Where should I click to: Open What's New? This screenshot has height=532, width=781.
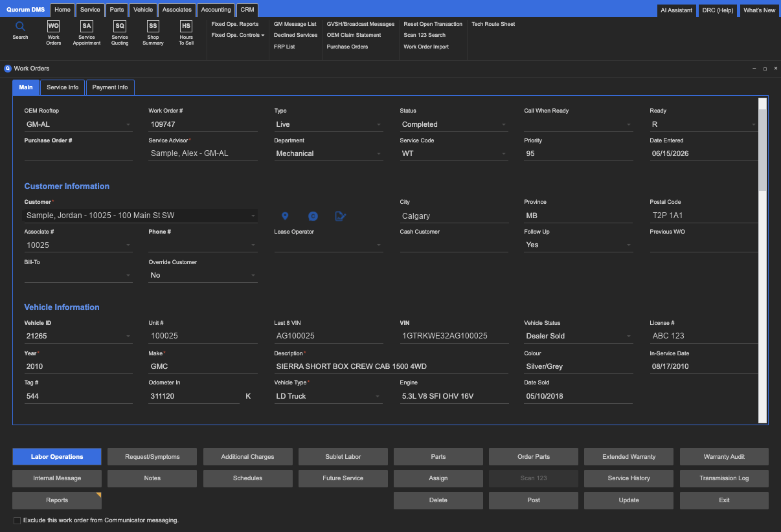(x=759, y=10)
